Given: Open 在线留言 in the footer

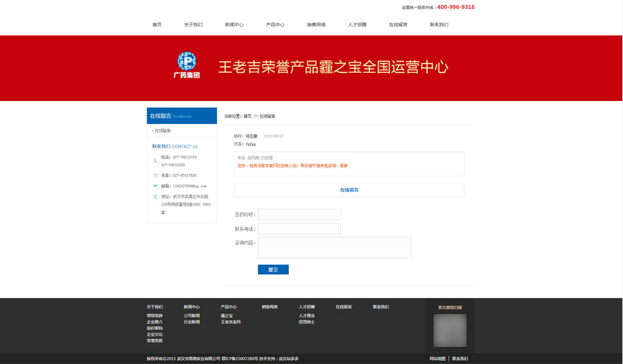Looking at the screenshot, I should pos(344,307).
